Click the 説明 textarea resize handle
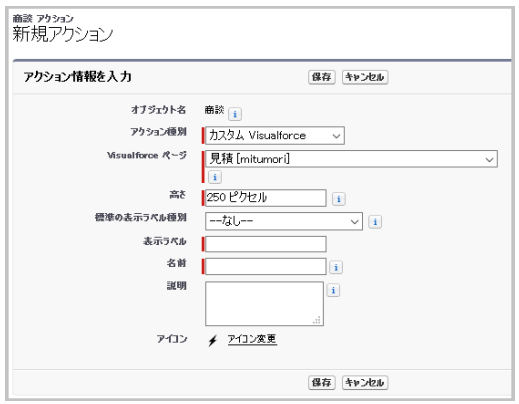 click(x=317, y=320)
